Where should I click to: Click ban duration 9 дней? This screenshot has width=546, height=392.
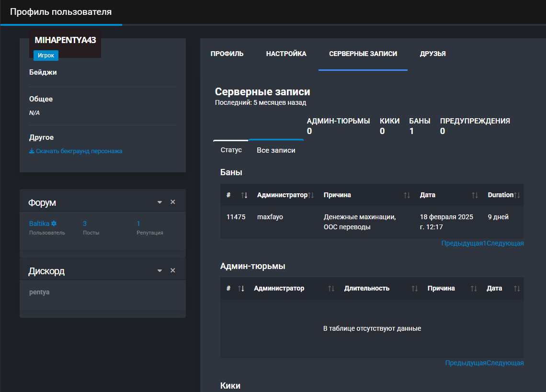[498, 217]
